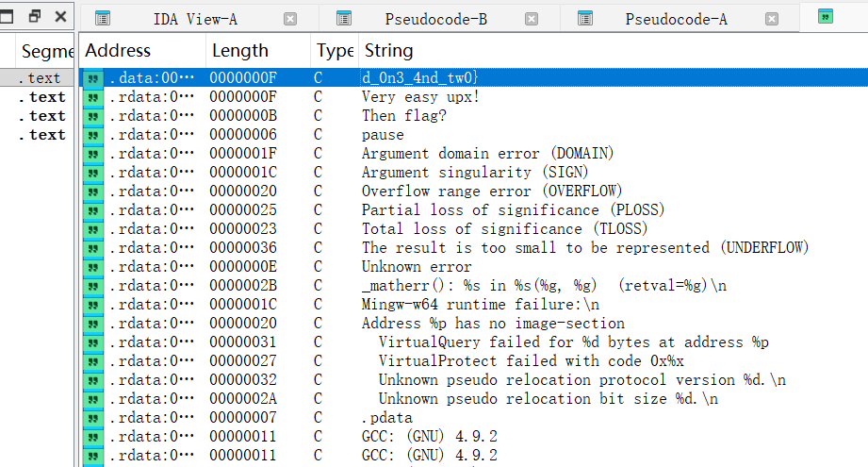The height and width of the screenshot is (467, 868).
Task: Close the Pseudocode-B tab
Action: [532, 19]
